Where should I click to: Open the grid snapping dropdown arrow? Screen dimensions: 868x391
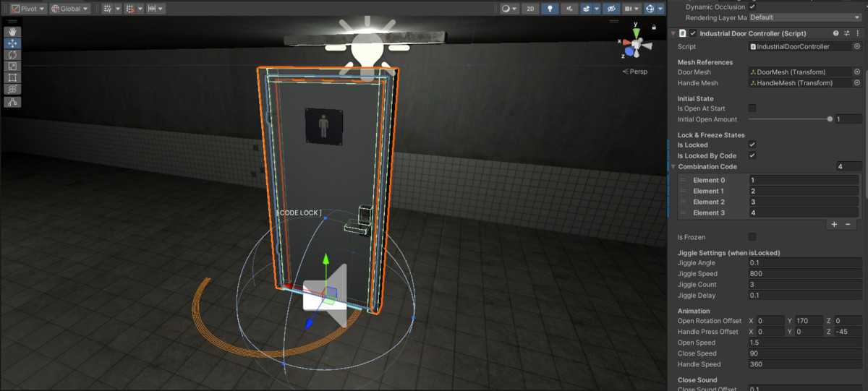pos(140,9)
